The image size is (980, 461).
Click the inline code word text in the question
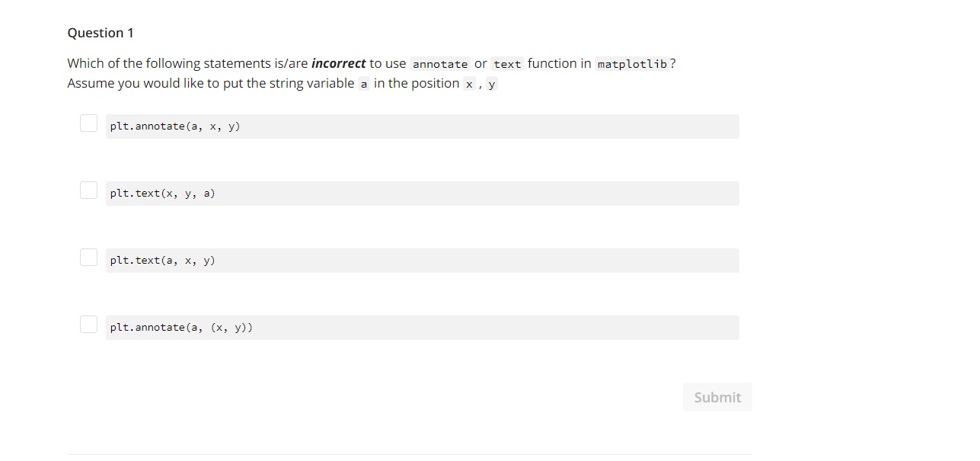507,64
